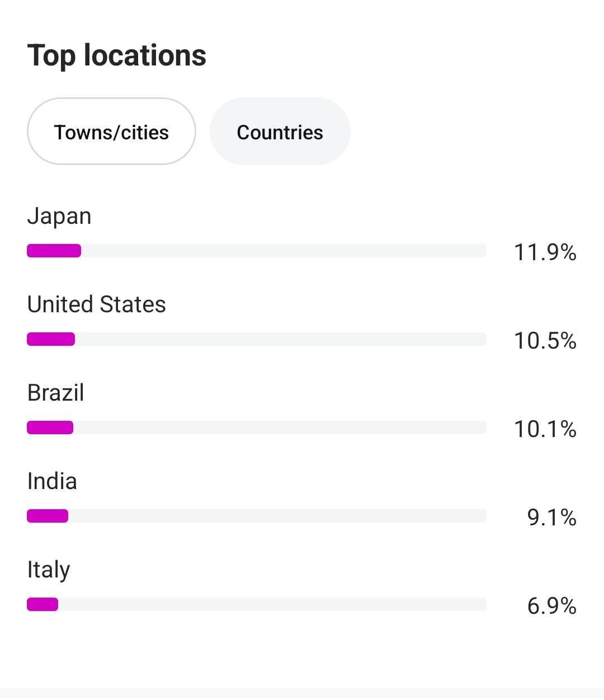The image size is (604, 700).
Task: Select the United States label
Action: pos(96,304)
